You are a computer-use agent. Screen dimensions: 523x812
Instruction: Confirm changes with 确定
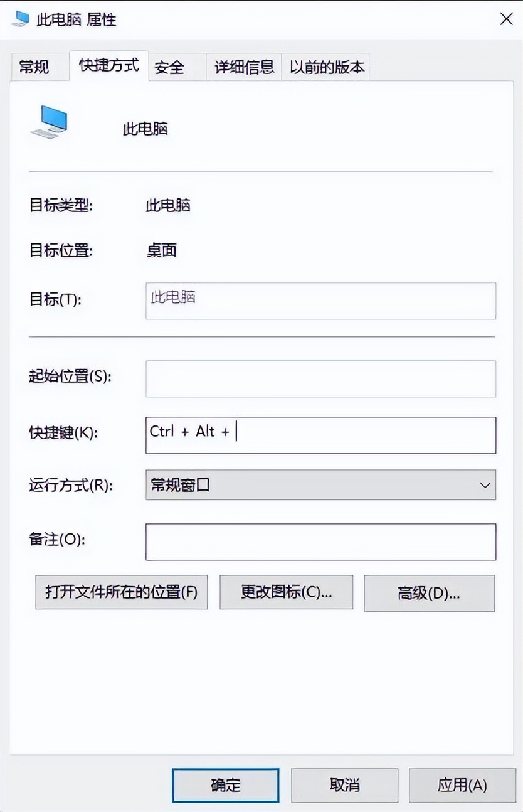[225, 785]
